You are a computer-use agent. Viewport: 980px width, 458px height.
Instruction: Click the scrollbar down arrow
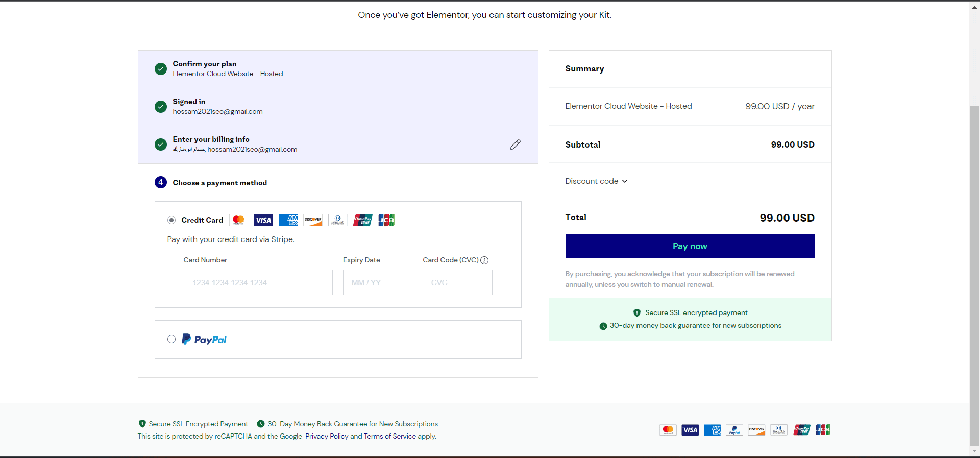[x=975, y=451]
